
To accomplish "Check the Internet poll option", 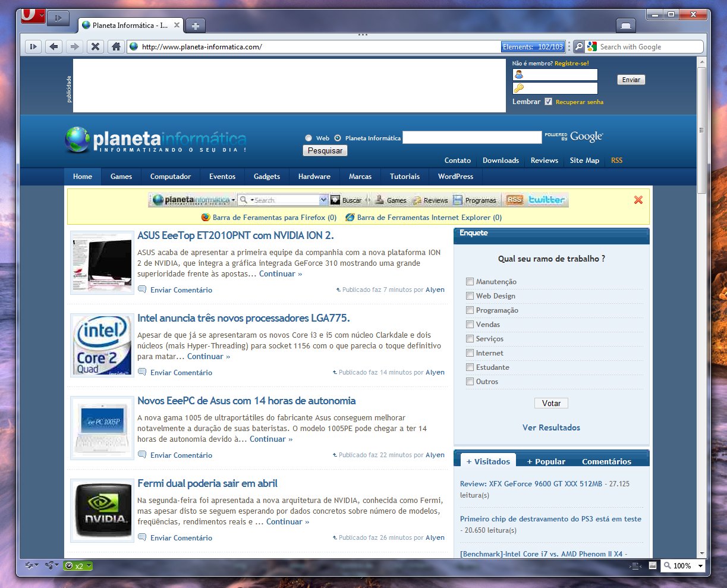I will [470, 353].
